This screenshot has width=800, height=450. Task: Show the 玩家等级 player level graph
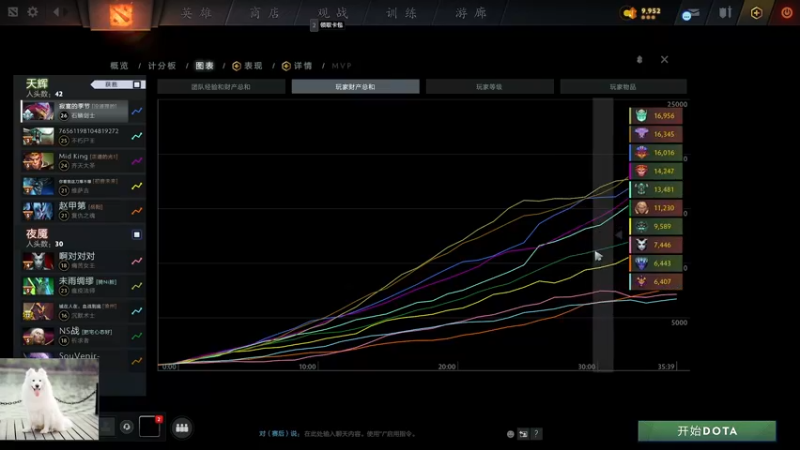point(489,87)
